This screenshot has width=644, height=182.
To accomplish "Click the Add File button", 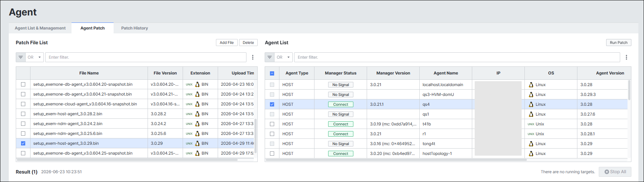I will point(227,43).
